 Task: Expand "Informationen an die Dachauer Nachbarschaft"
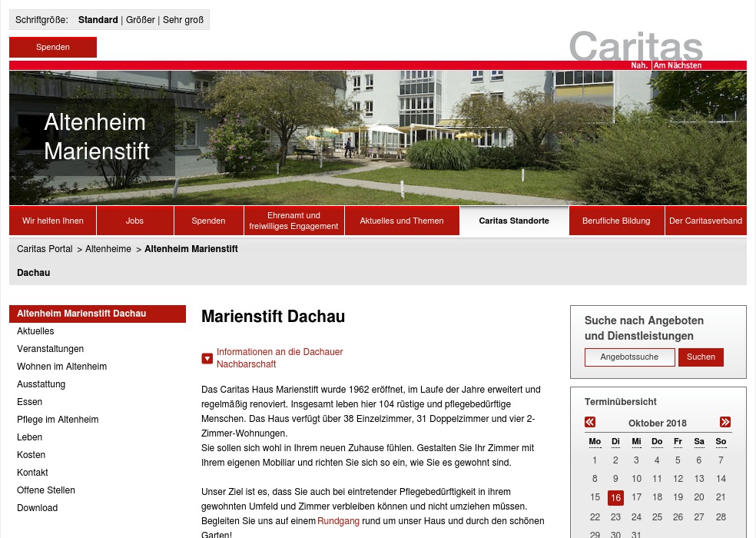[280, 352]
